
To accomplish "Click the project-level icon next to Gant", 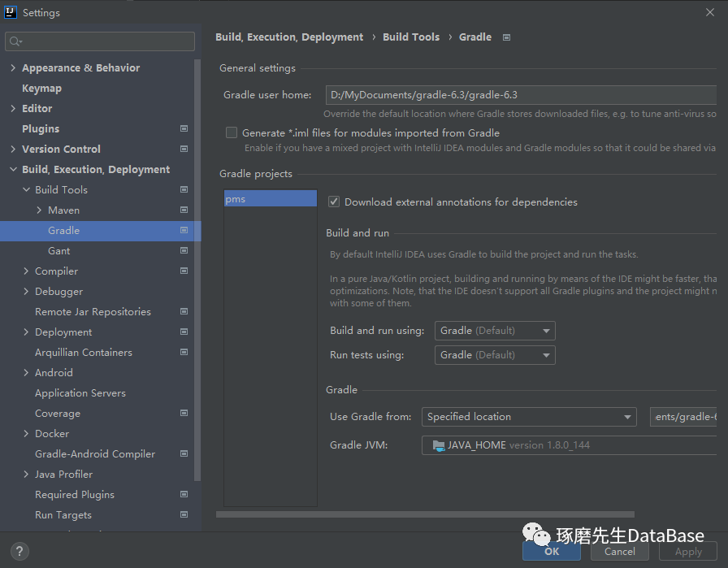I will click(184, 250).
